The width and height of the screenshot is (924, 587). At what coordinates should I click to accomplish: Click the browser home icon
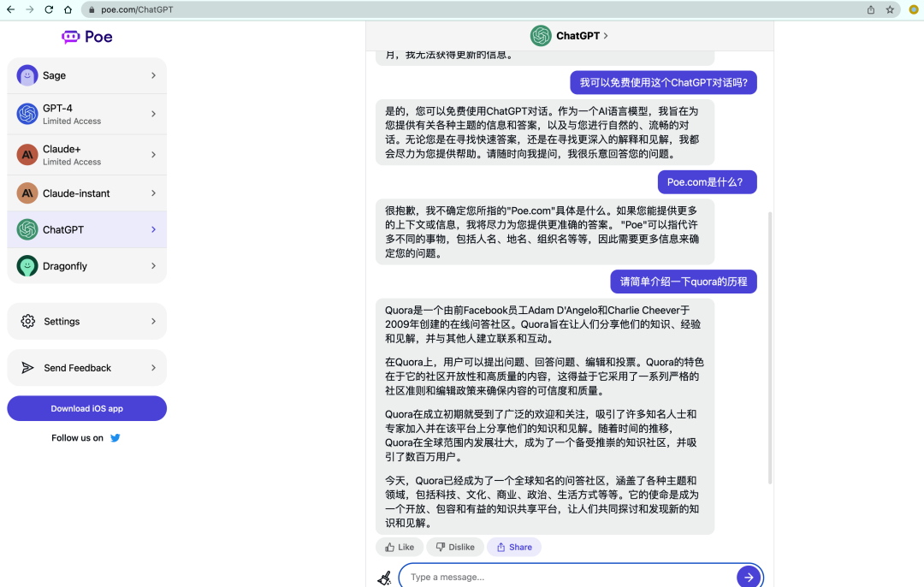pos(68,9)
